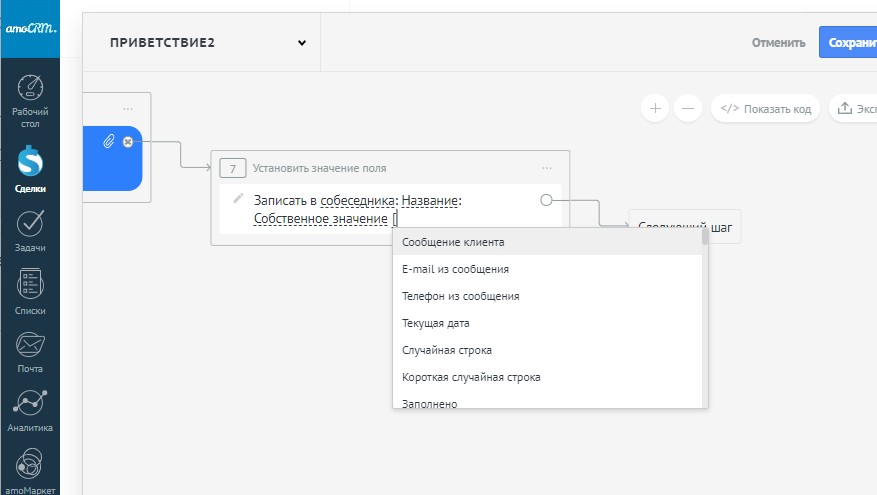The image size is (877, 495).
Task: Open step 7 options three-dot menu
Action: pos(547,168)
